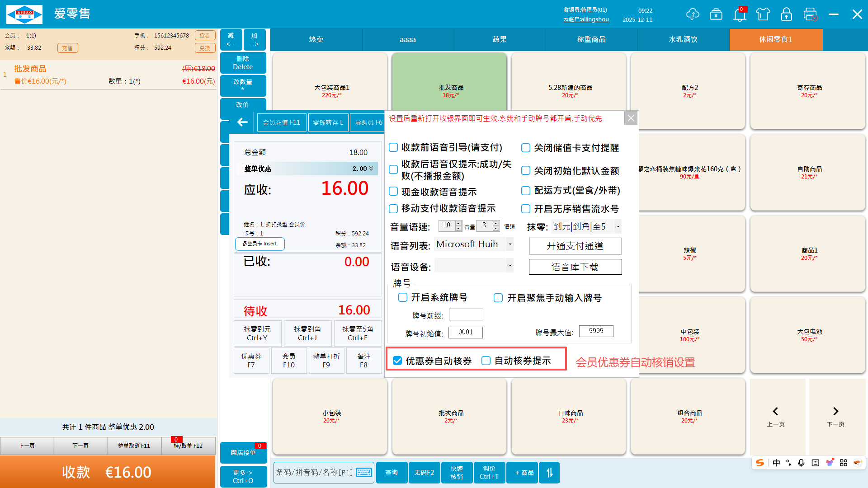The height and width of the screenshot is (488, 868).
Task: Enable 自动核券提示 checkbox
Action: coord(486,361)
